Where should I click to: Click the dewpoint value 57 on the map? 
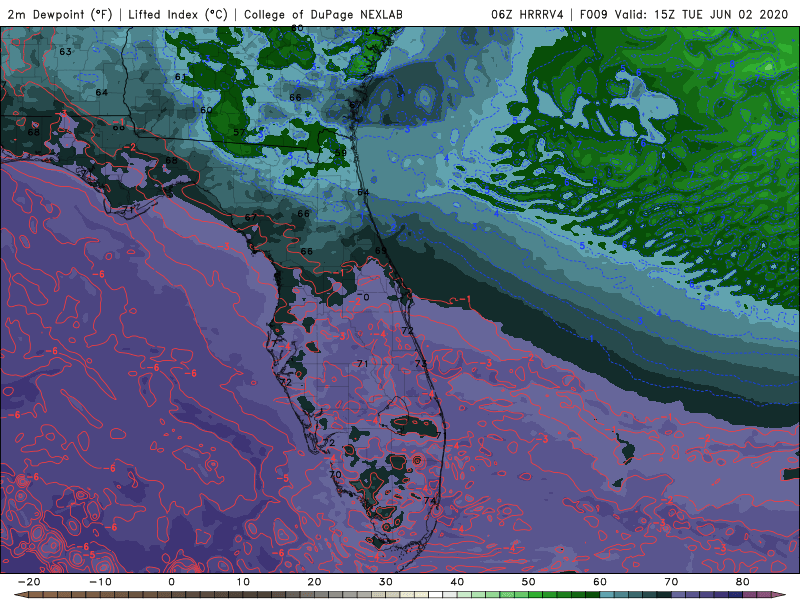pyautogui.click(x=239, y=132)
